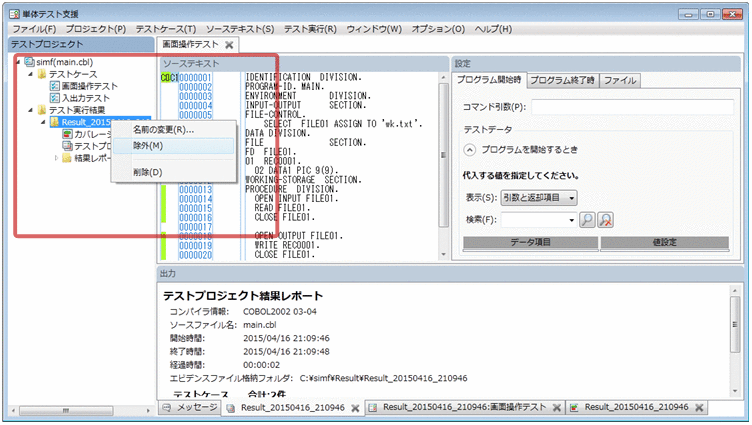Open the ウィンドウ(W) menu
The height and width of the screenshot is (425, 752).
374,29
